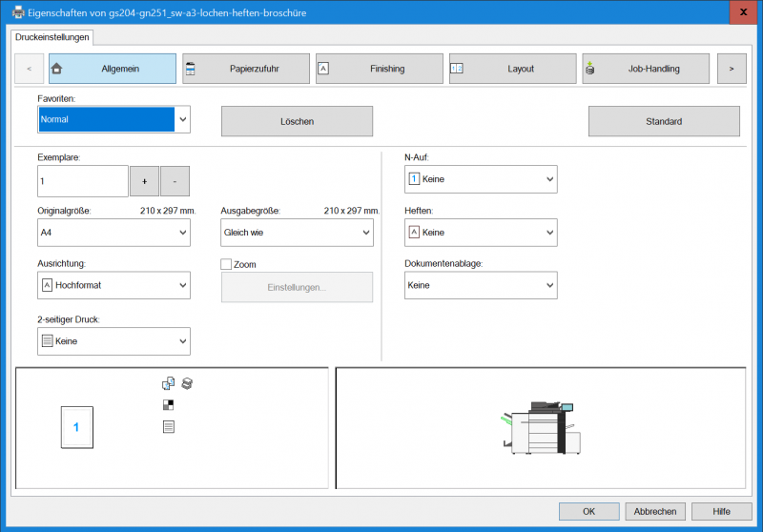The image size is (763, 532).
Task: Expand the Originalgröße A4 dropdown
Action: [x=113, y=233]
